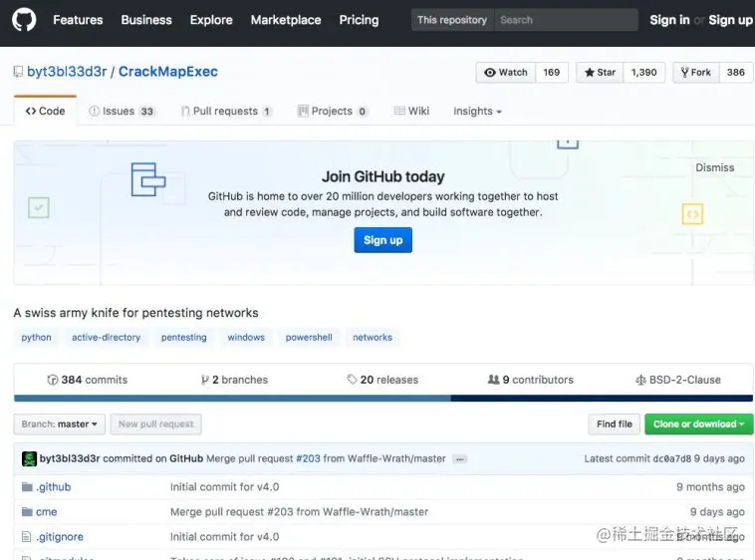Open the Pricing page link
The image size is (755, 560).
click(359, 20)
